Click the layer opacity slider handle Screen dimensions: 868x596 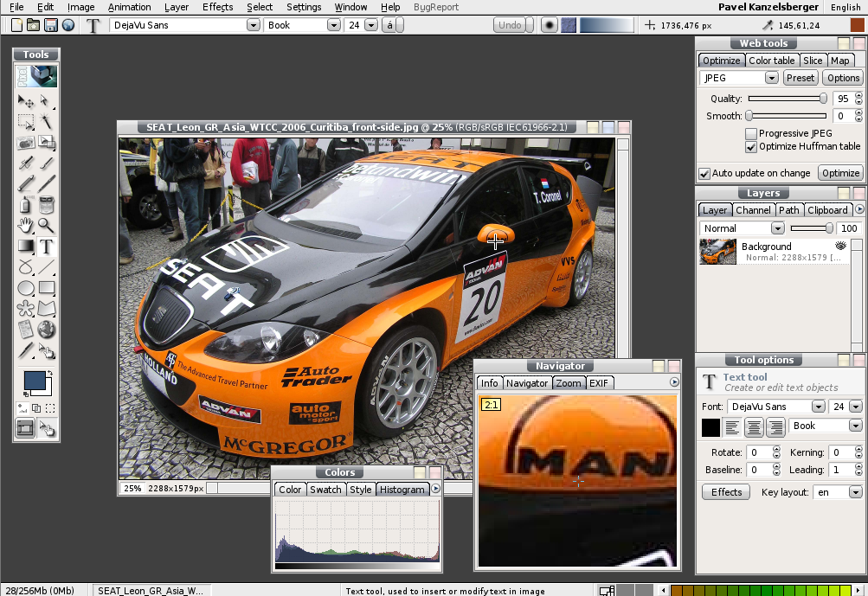pyautogui.click(x=829, y=228)
